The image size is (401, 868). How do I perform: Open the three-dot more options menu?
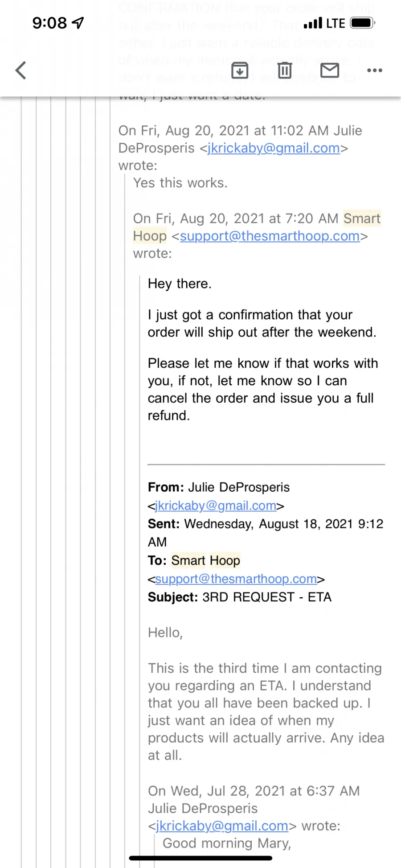pyautogui.click(x=375, y=70)
